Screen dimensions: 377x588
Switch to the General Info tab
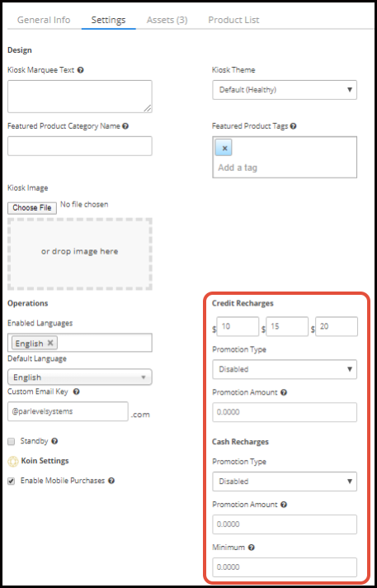coord(44,20)
